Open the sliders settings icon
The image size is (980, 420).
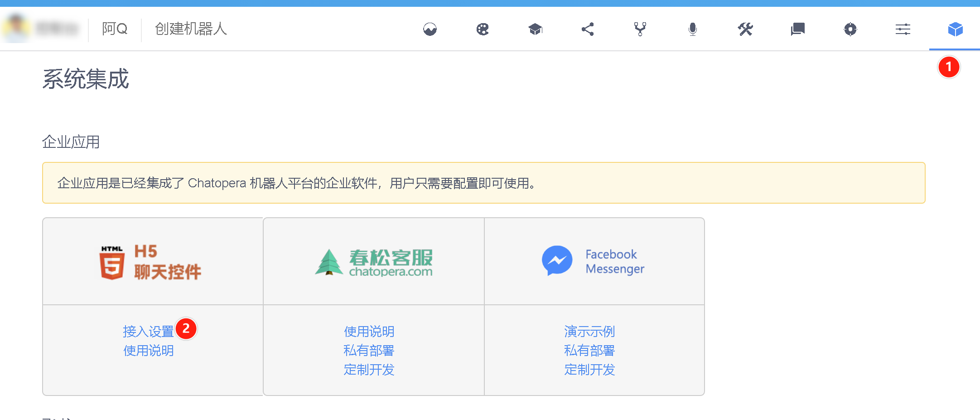point(903,29)
